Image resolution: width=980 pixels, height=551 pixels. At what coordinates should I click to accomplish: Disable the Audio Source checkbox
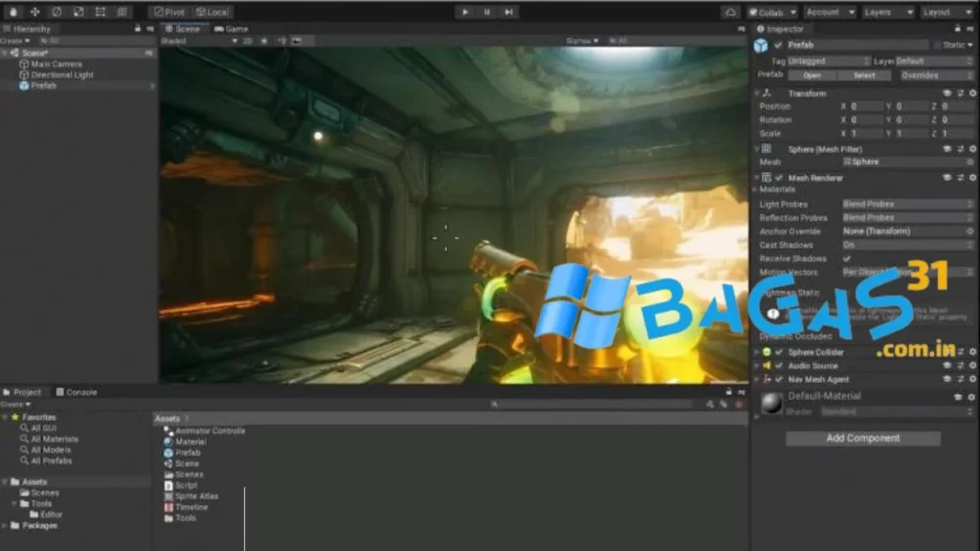tap(779, 366)
